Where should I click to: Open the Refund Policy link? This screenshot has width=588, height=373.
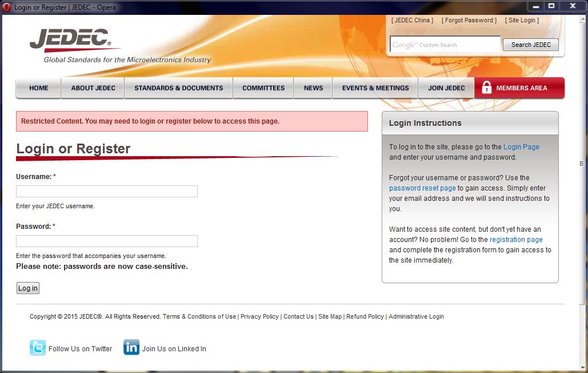365,316
